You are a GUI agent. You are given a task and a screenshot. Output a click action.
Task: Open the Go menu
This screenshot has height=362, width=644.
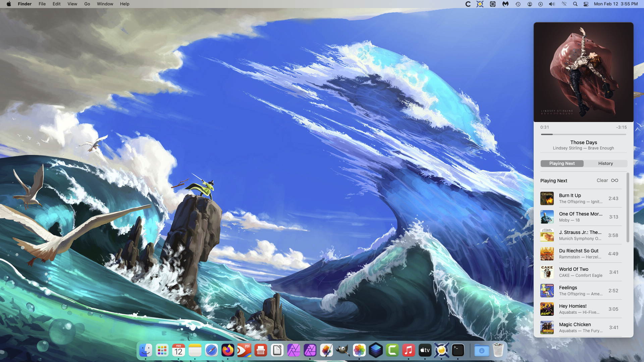[87, 4]
